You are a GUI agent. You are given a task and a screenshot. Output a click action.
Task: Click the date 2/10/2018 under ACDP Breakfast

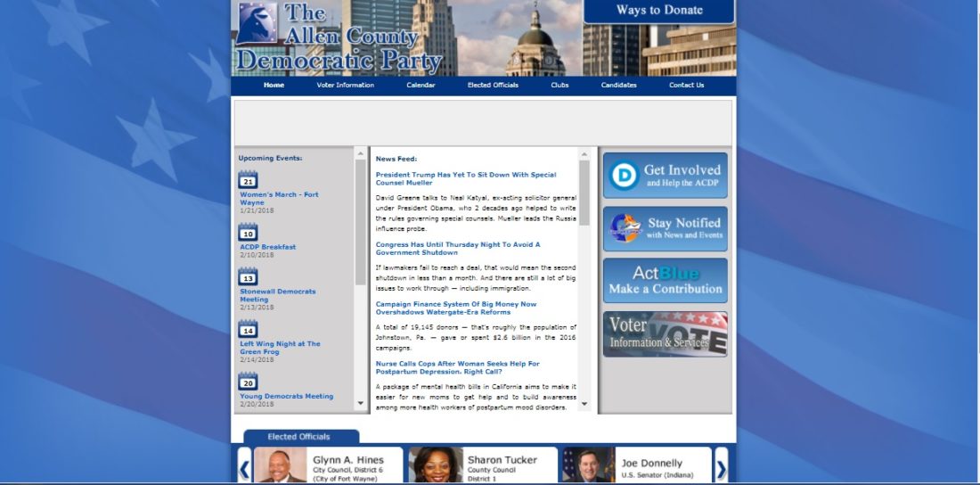pyautogui.click(x=257, y=255)
